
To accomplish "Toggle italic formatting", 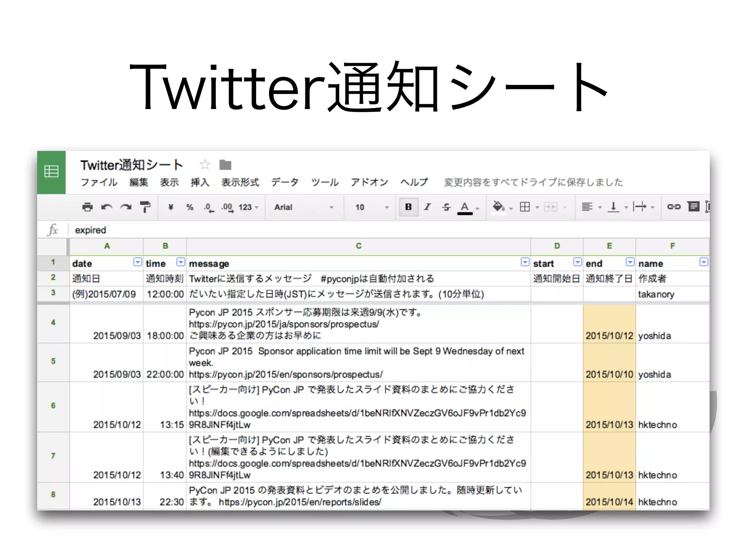I will [x=427, y=207].
